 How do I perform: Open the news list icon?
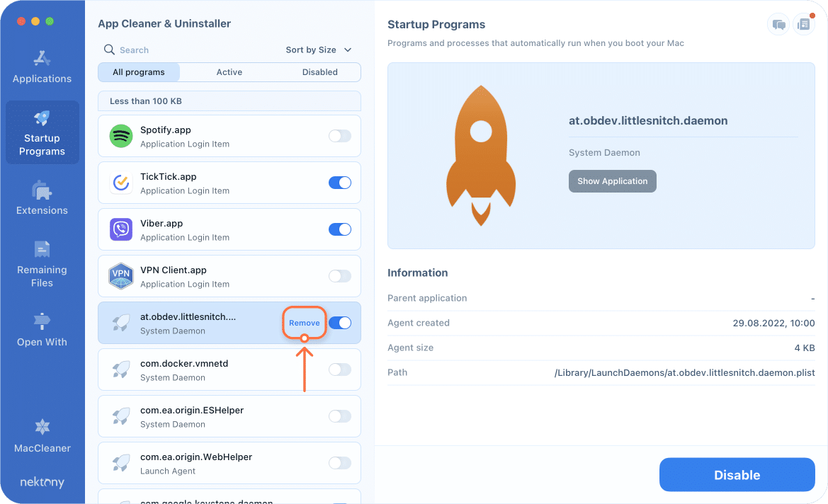(x=804, y=24)
